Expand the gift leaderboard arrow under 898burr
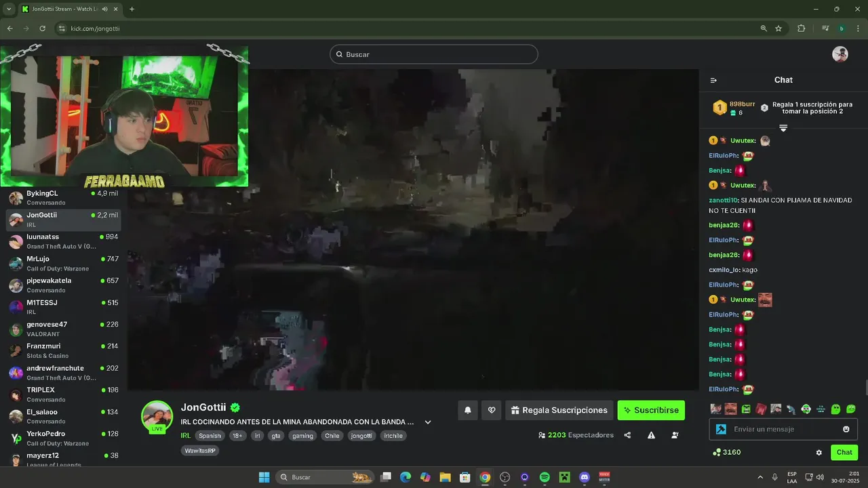 coord(783,128)
